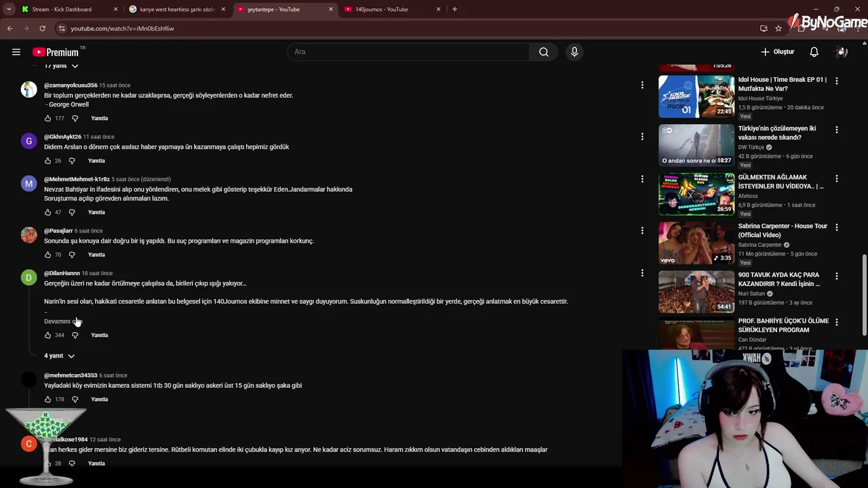868x488 pixels.
Task: Like the comment by @mehmetcan34353
Action: (x=47, y=399)
